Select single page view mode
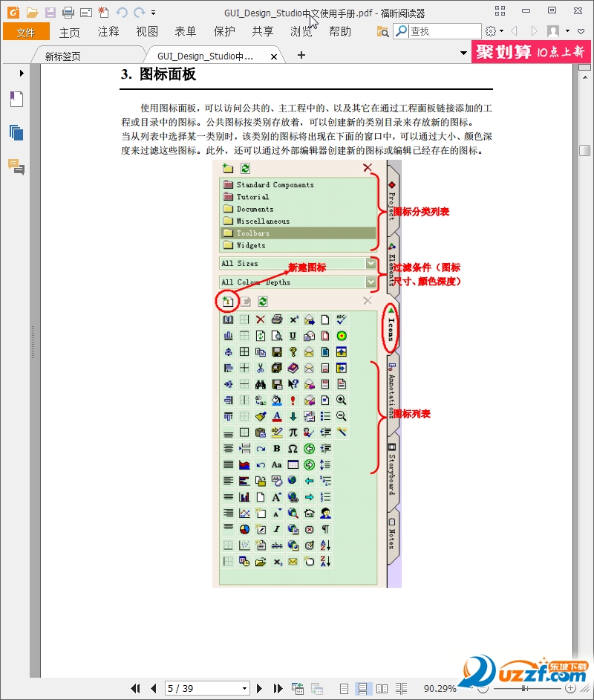 [344, 689]
